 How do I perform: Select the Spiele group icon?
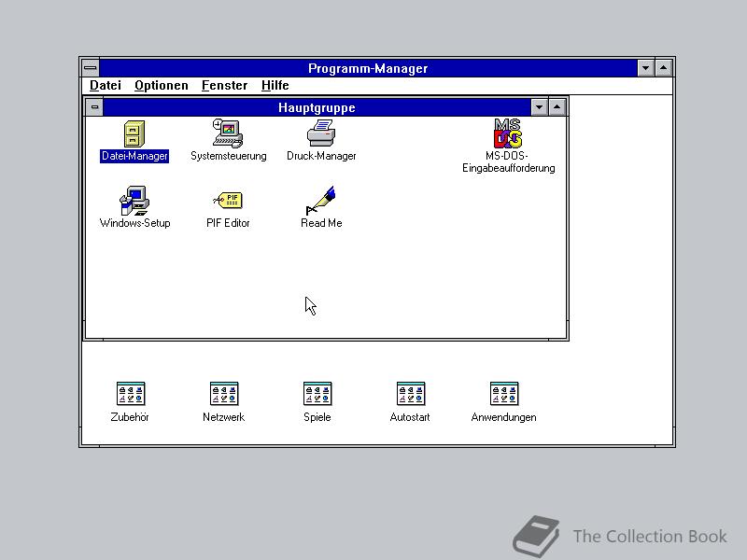point(317,394)
